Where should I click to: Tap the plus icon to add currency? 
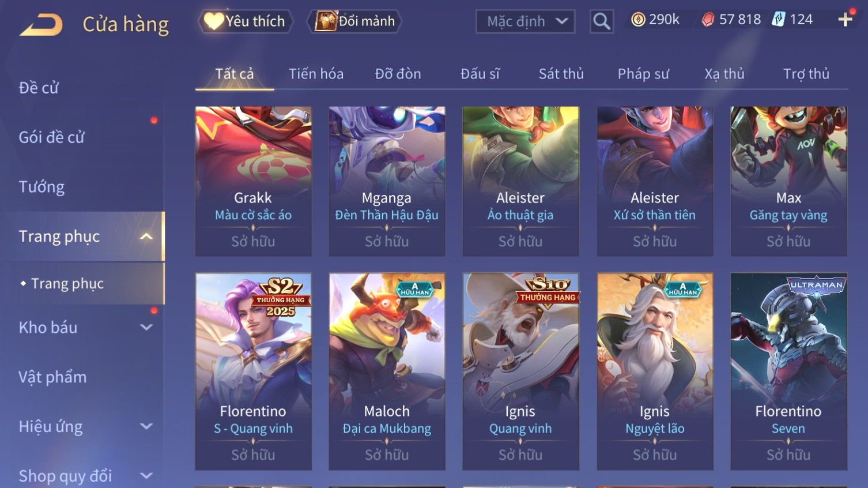coord(846,20)
